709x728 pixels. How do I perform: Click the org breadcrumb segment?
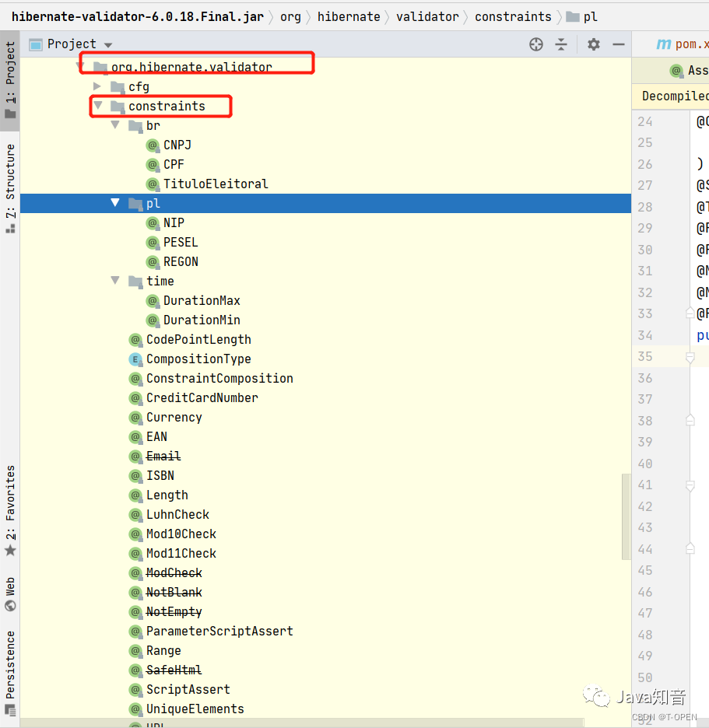click(290, 17)
